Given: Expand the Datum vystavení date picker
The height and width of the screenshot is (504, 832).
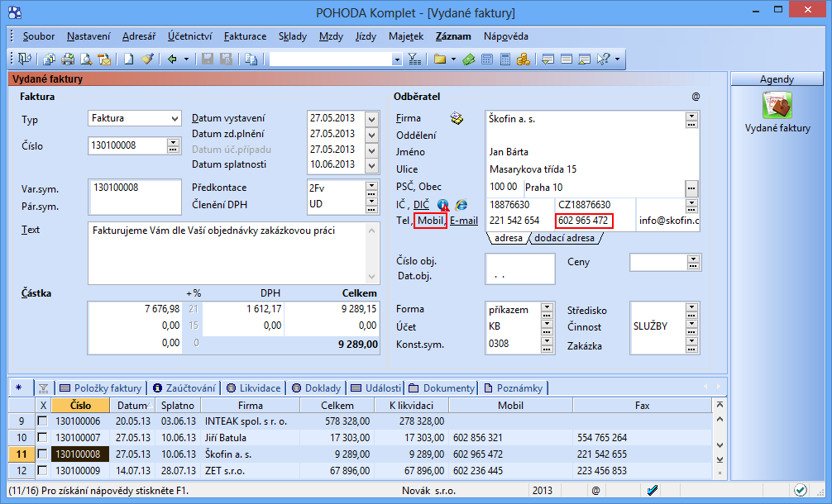Looking at the screenshot, I should 372,119.
